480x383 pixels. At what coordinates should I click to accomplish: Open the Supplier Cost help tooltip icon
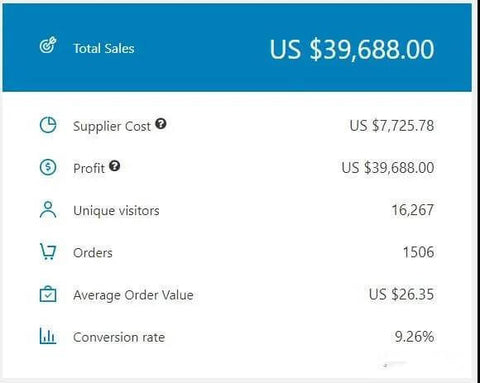pos(161,124)
